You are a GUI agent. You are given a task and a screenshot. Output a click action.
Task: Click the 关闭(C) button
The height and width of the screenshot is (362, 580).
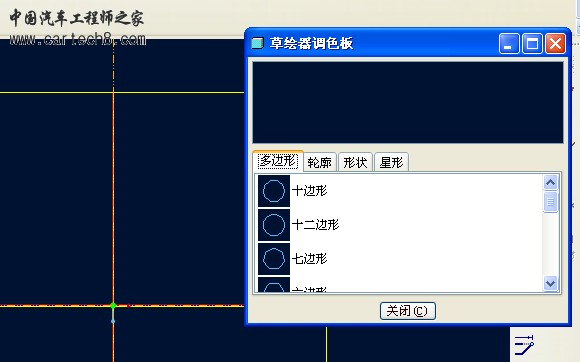click(408, 311)
